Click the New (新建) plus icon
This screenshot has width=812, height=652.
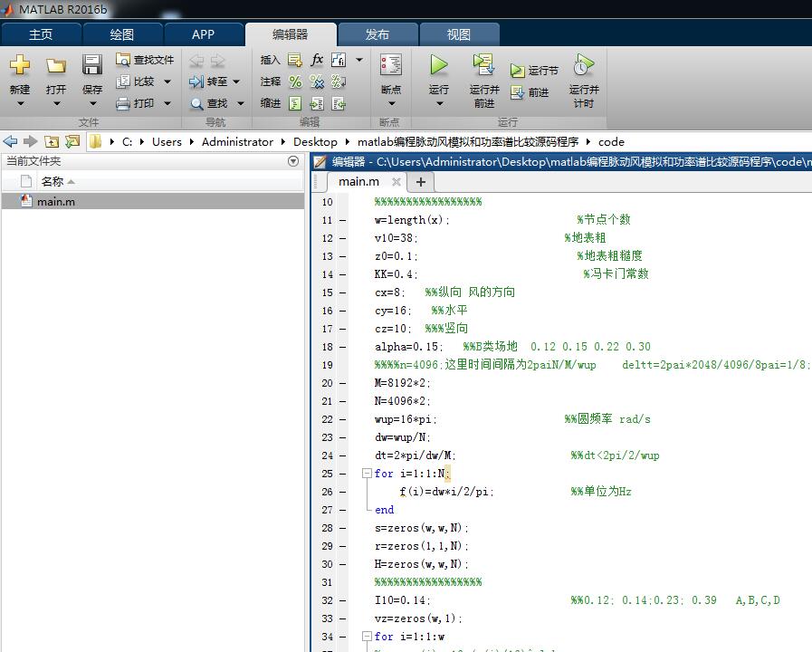pos(20,65)
